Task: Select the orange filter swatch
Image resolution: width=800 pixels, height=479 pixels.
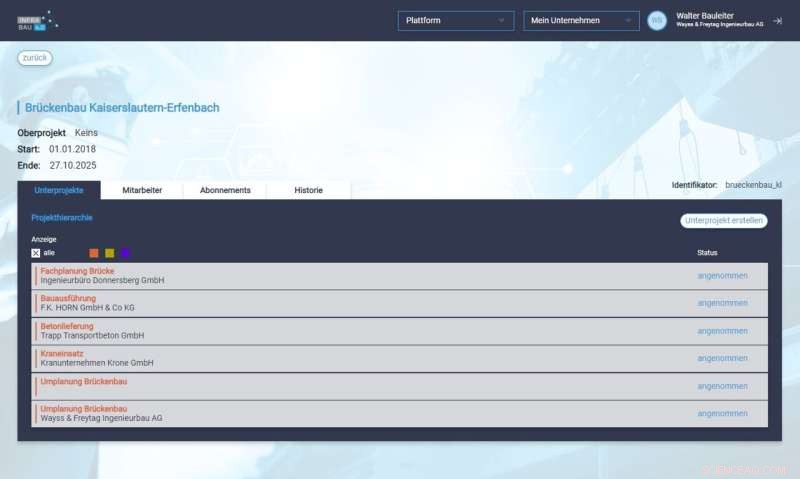Action: [x=94, y=253]
